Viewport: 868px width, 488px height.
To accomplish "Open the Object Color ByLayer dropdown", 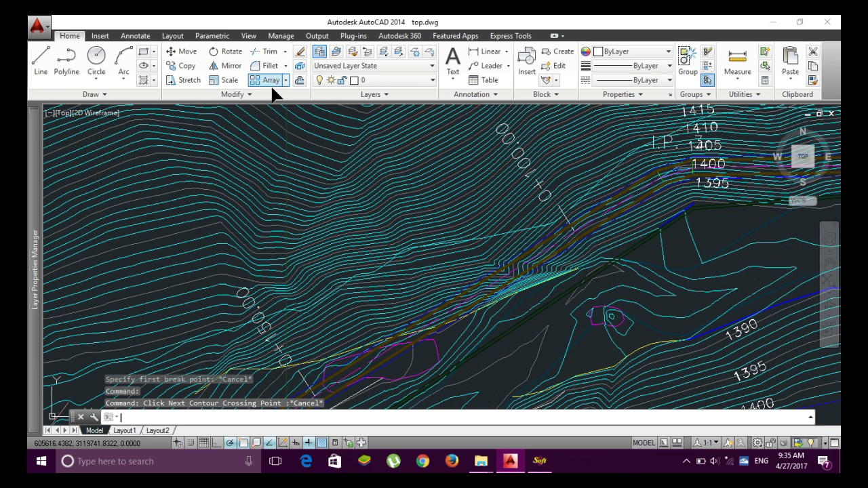I will (633, 52).
